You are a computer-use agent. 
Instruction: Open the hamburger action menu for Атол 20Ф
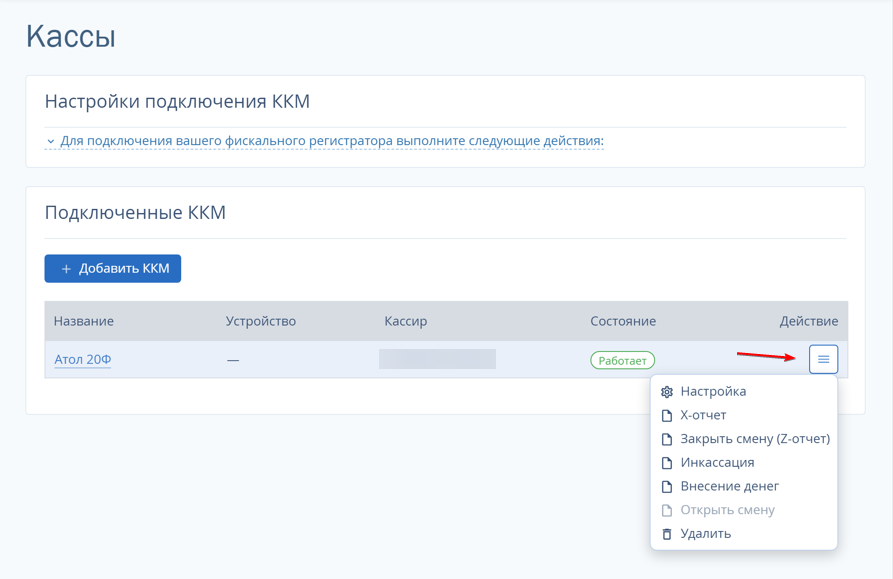(x=823, y=359)
